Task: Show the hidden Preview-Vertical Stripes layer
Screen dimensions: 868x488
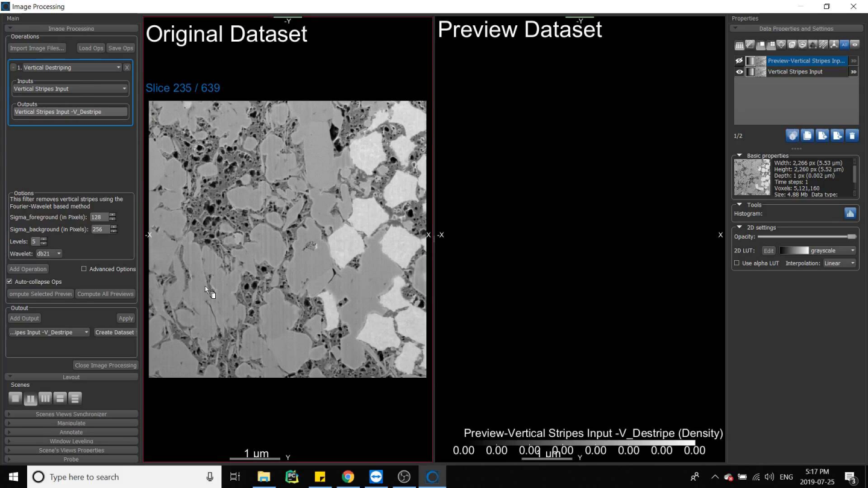Action: [x=739, y=61]
